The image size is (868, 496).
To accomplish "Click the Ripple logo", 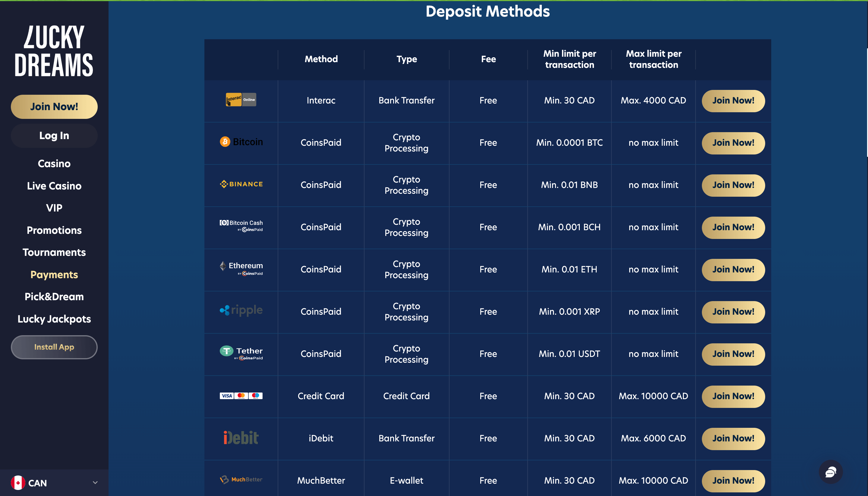I will (x=241, y=310).
